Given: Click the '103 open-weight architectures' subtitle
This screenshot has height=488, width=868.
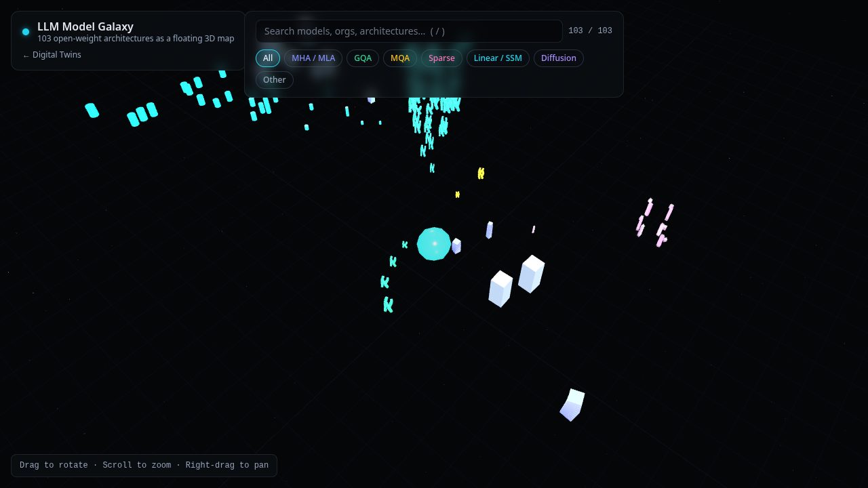Looking at the screenshot, I should coord(136,39).
